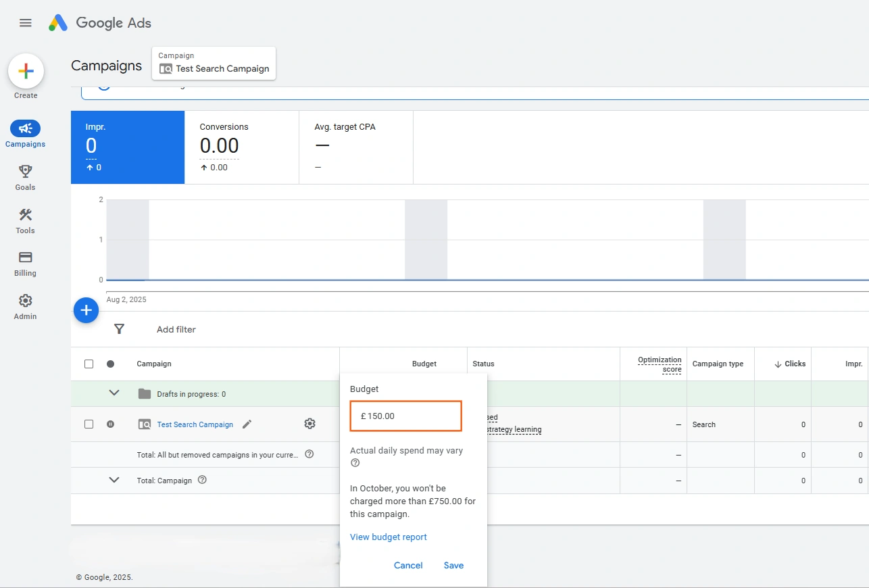Click the © Google, 2025 footer text
The image size is (869, 588).
coord(105,577)
